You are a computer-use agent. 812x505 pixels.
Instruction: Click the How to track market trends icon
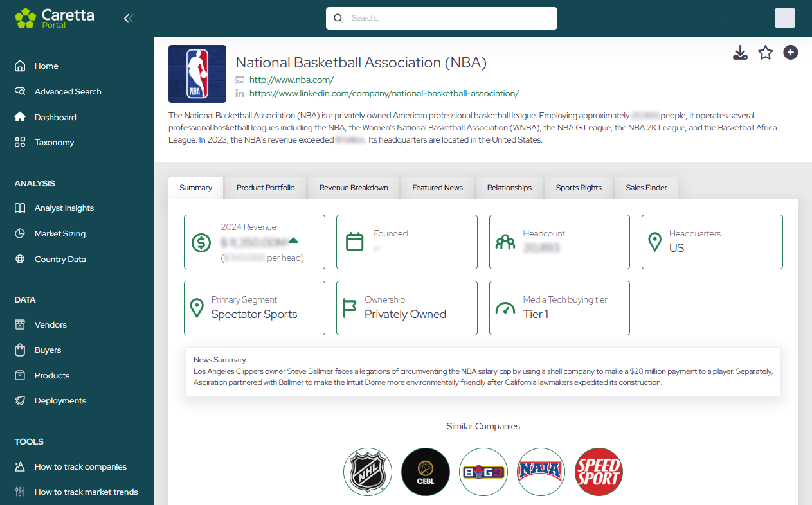20,492
